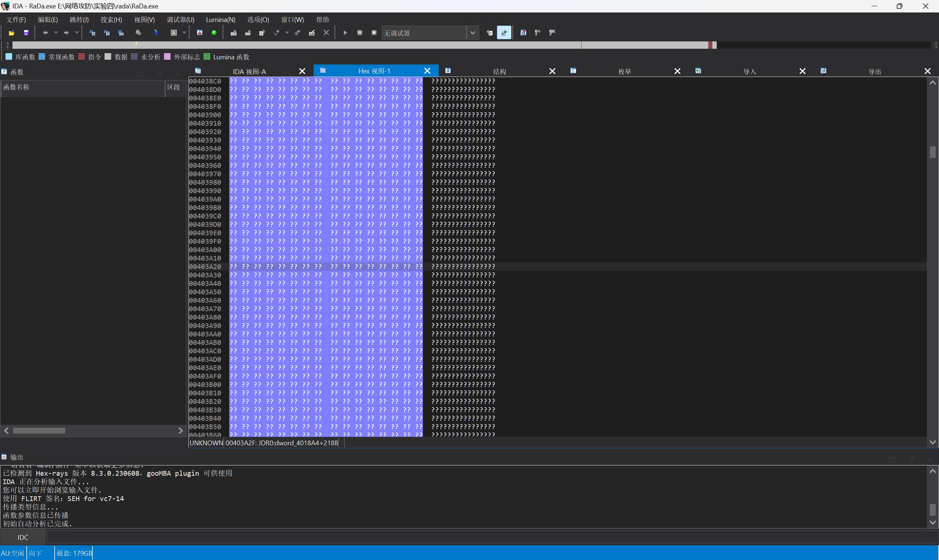Toggle the highlighted debugger toolbar button
939x560 pixels.
(x=504, y=33)
